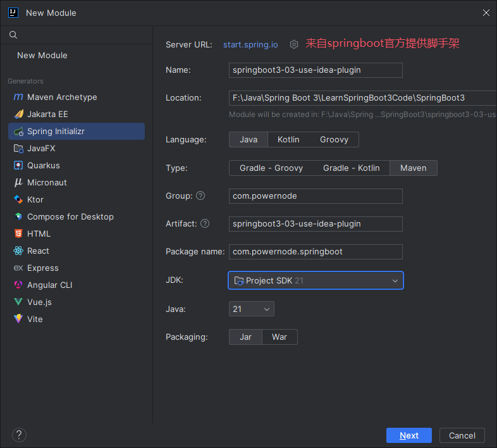Switch build type to Gradle - Groovy
The height and width of the screenshot is (448, 497).
coord(271,168)
